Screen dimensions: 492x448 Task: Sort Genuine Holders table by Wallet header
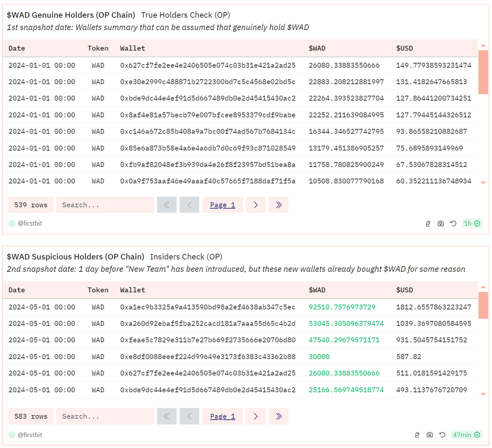132,48
